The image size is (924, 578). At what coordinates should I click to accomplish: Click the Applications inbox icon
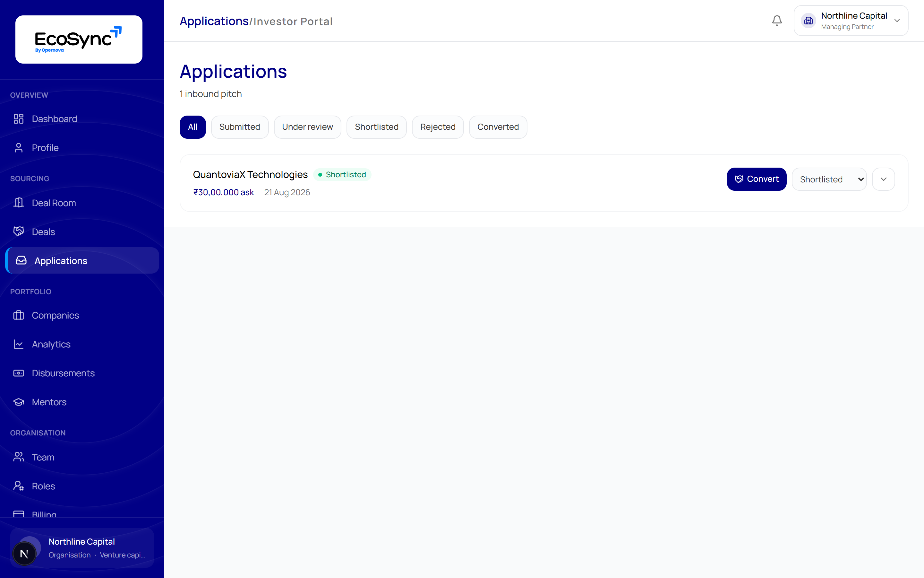click(x=21, y=260)
